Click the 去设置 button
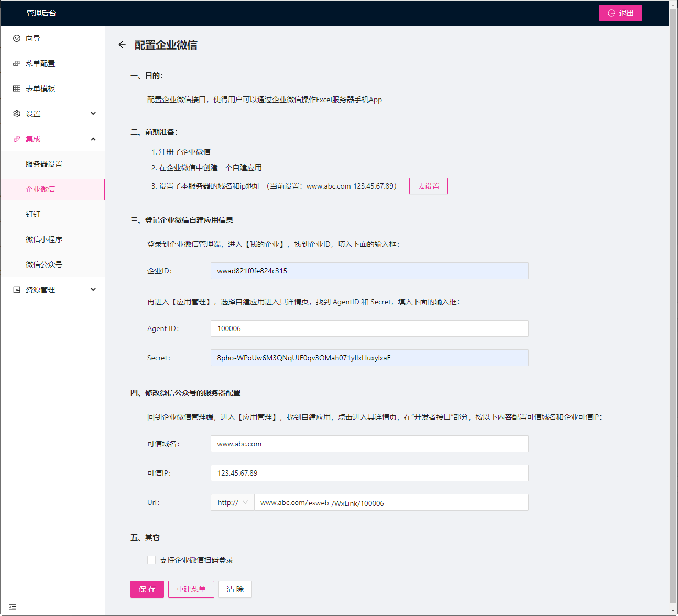This screenshot has height=616, width=678. click(x=428, y=186)
